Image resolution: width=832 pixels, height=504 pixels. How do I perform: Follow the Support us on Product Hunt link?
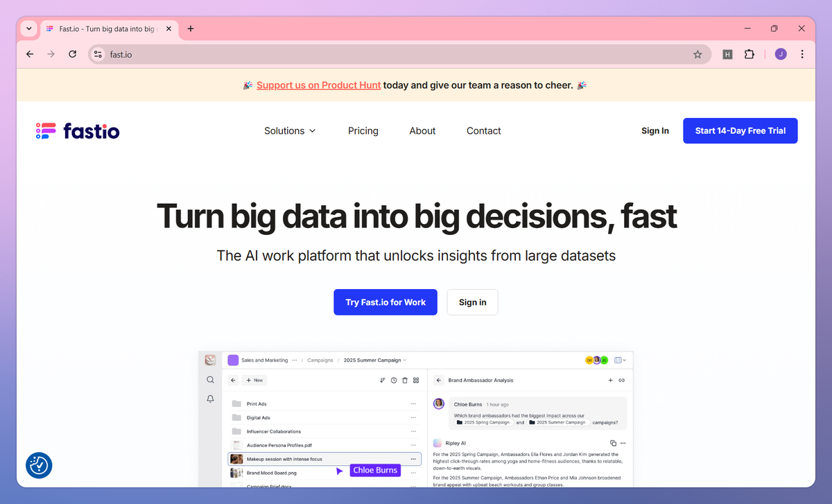coord(318,85)
